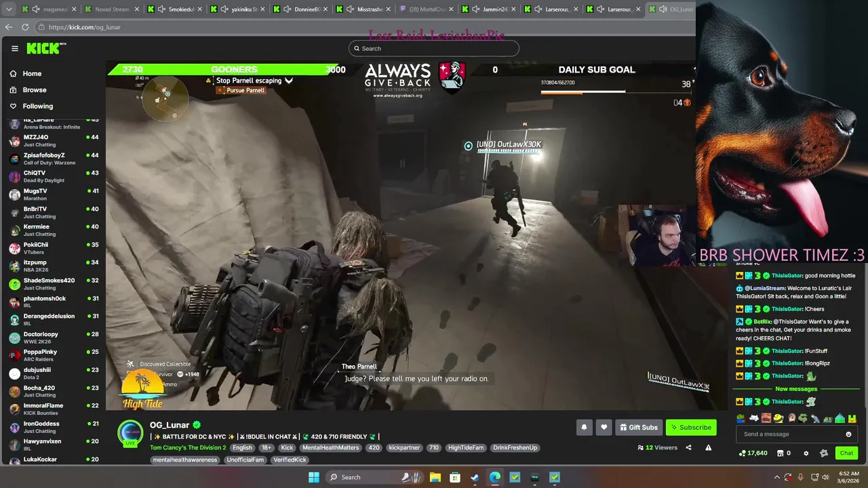868x488 pixels.
Task: Open Tom Clancy's The Division 2 category
Action: click(188, 447)
